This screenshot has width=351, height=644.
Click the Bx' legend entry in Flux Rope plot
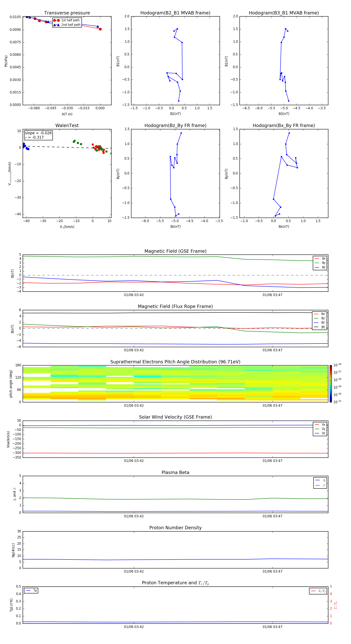pyautogui.click(x=320, y=314)
